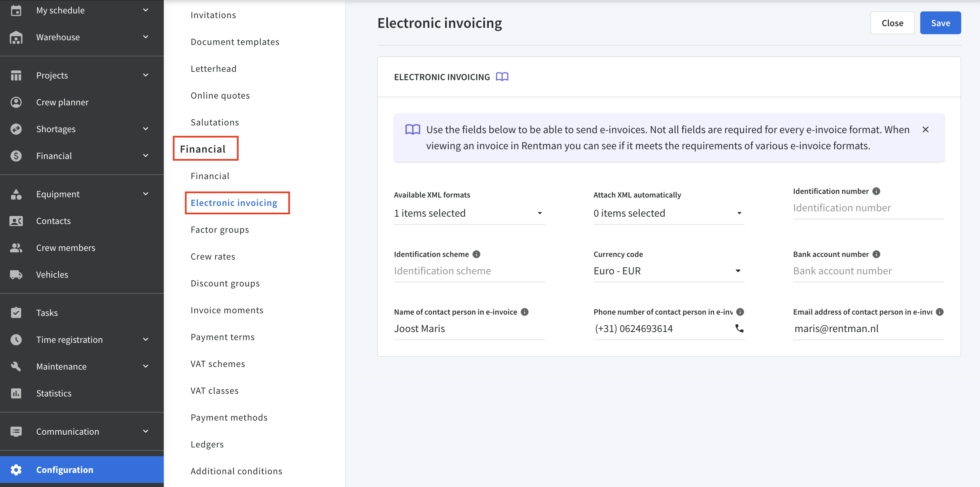The image size is (980, 487).
Task: Click the Identification scheme input field
Action: (469, 271)
